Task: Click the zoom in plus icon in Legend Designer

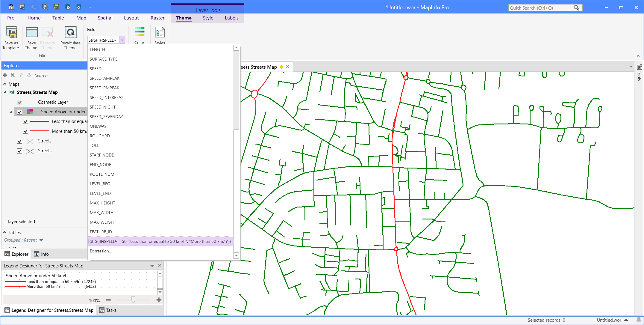Action: 159,300
